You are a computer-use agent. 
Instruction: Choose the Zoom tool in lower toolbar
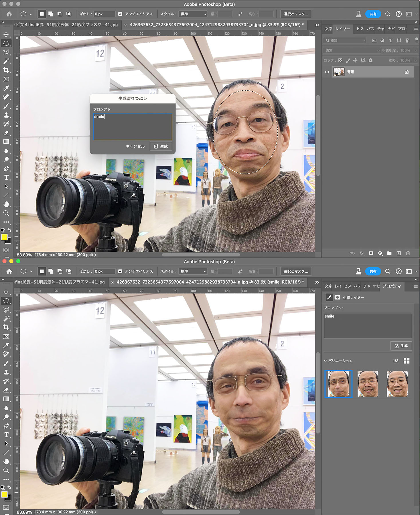[x=6, y=470]
